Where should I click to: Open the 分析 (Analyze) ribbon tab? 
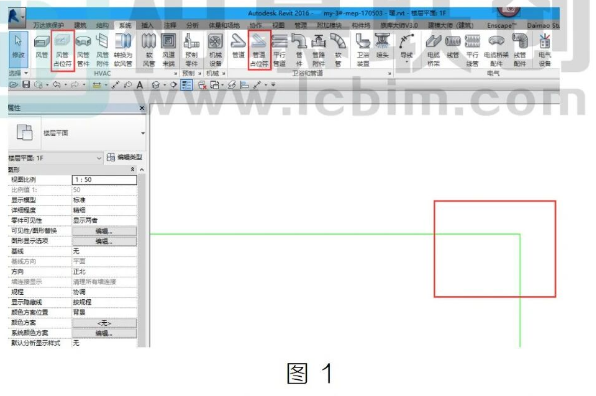pyautogui.click(x=192, y=25)
